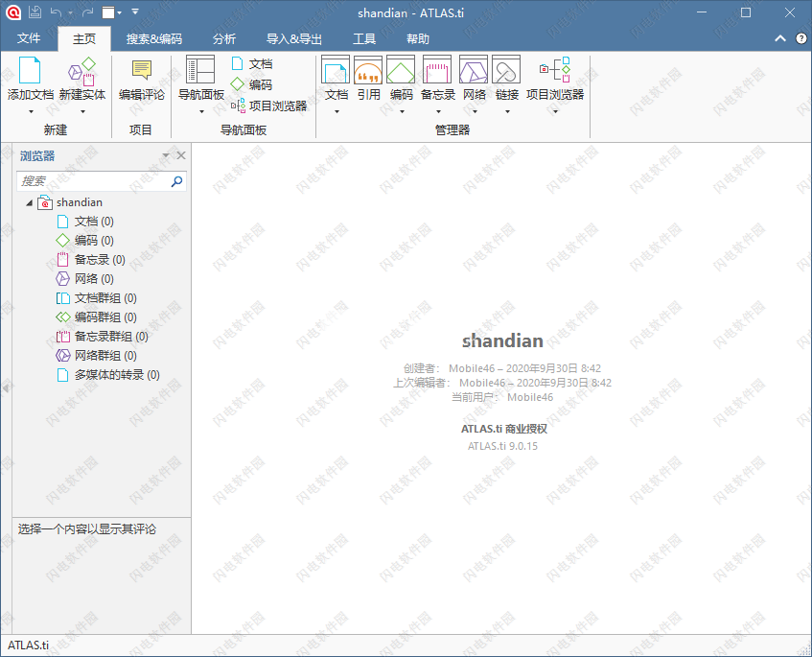Expand the 导航面板 dropdown arrow
This screenshot has width=812, height=657.
(201, 111)
